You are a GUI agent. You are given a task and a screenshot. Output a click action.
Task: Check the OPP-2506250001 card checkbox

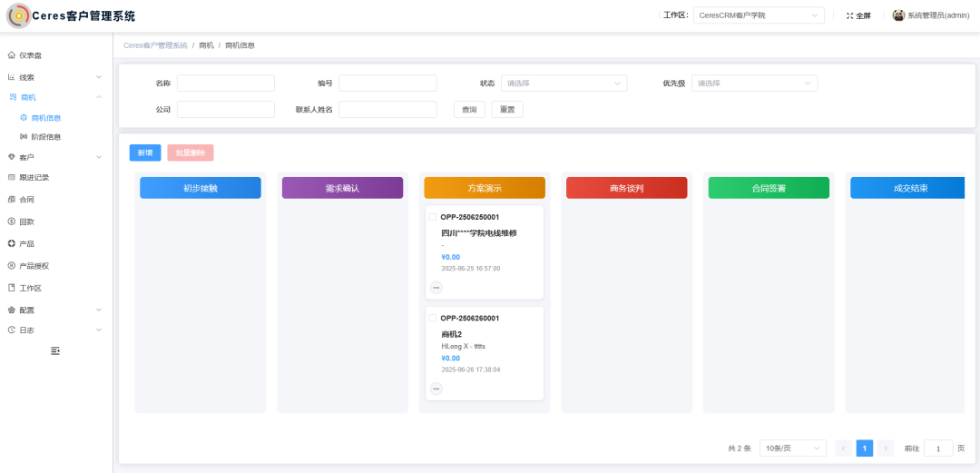point(433,218)
